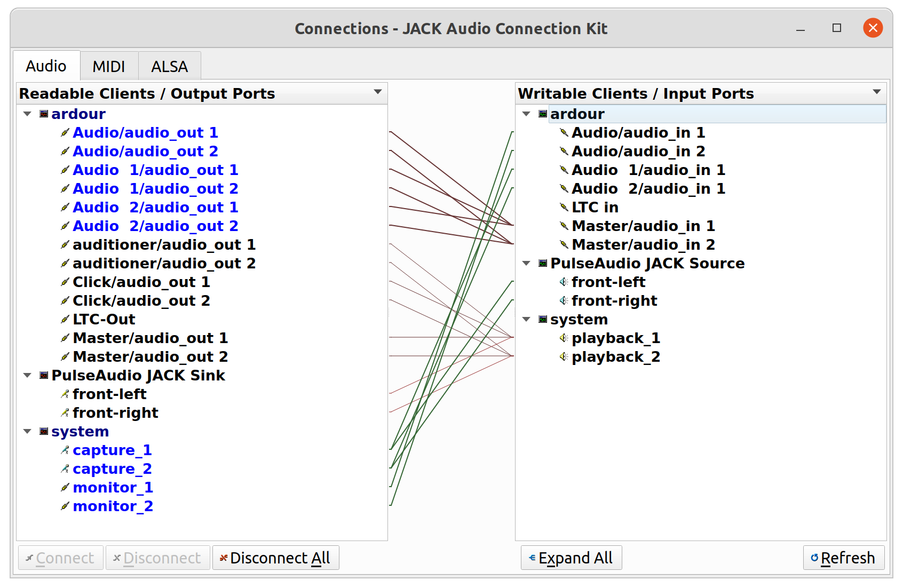Click the ardour client icon in Writable Clients
903x588 pixels.
pyautogui.click(x=543, y=114)
